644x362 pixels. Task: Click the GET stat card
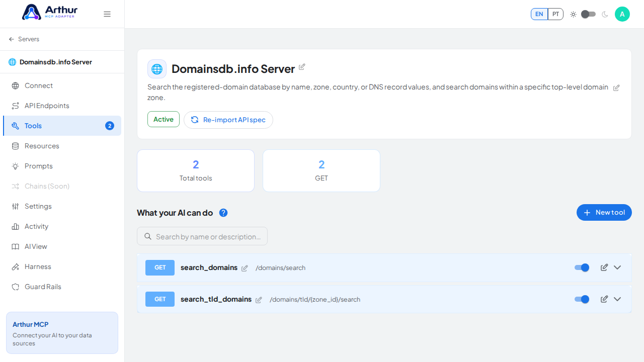click(x=321, y=170)
